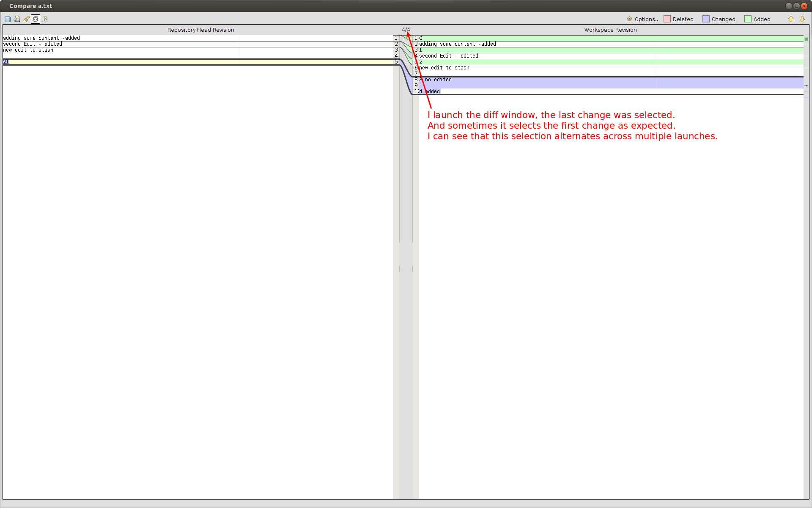This screenshot has width=812, height=508.
Task: Click the green marker in right overview strip
Action: tap(806, 39)
